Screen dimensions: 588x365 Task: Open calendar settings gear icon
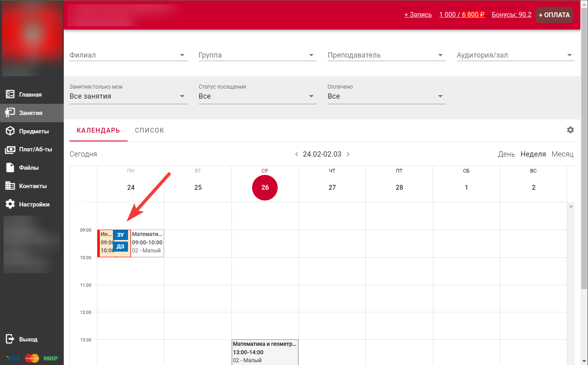tap(570, 130)
